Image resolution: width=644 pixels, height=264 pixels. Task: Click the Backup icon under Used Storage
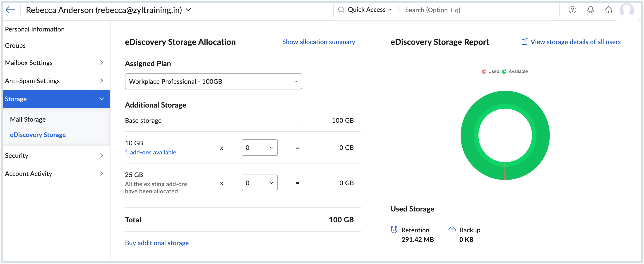[x=452, y=230]
